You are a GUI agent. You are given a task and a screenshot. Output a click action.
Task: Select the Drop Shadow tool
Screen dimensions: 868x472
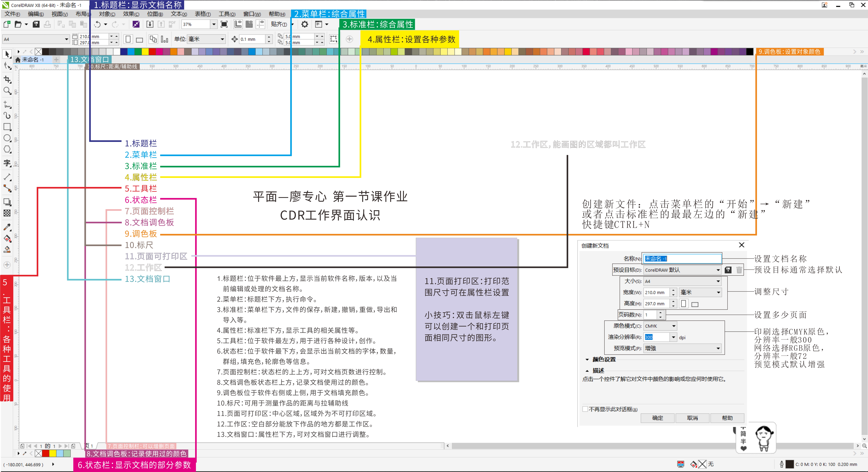click(x=7, y=202)
